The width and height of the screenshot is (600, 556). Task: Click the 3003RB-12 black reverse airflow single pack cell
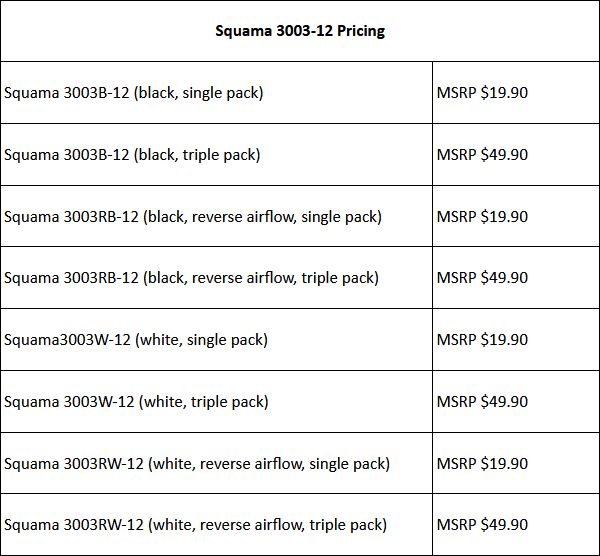point(217,216)
